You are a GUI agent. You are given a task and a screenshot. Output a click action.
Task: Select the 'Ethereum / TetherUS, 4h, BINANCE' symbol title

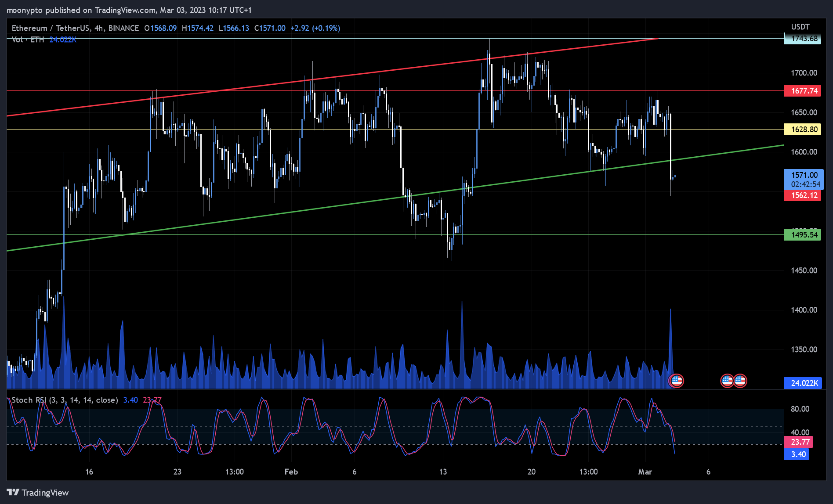[x=75, y=28]
